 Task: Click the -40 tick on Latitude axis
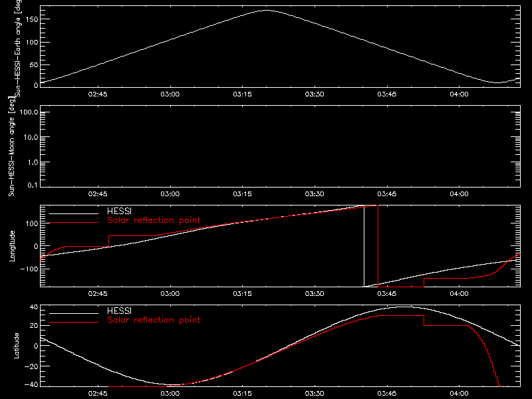pyautogui.click(x=31, y=385)
